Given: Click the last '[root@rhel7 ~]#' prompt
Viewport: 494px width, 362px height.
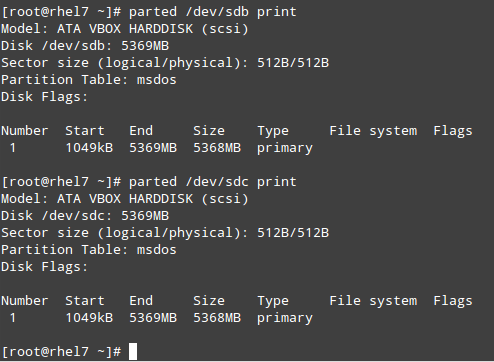Looking at the screenshot, I should [x=62, y=352].
